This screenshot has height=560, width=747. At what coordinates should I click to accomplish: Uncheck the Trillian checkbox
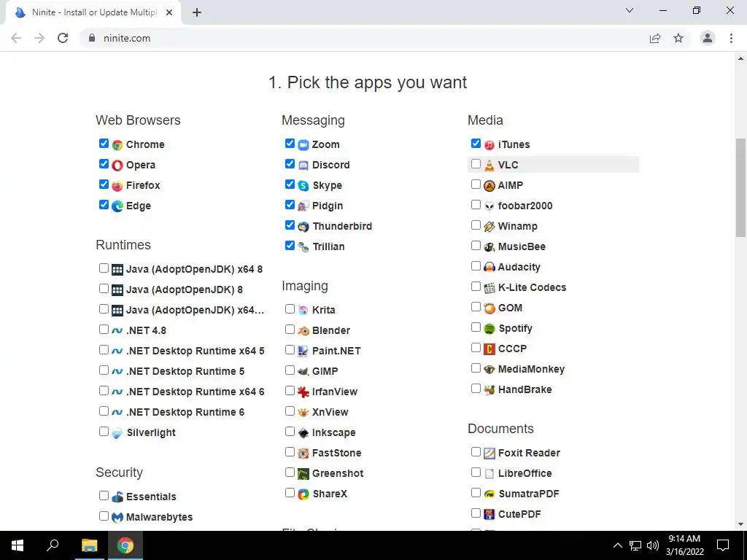click(x=290, y=246)
